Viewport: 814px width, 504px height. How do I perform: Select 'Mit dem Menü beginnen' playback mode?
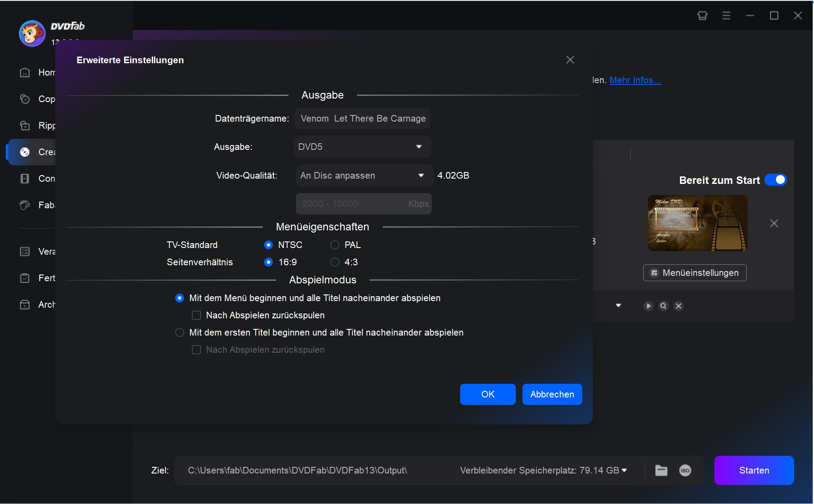click(180, 298)
